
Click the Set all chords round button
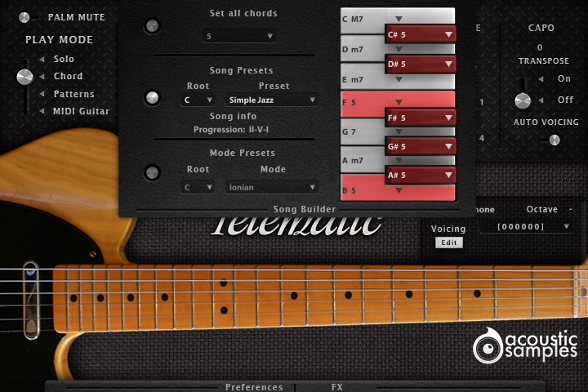152,26
